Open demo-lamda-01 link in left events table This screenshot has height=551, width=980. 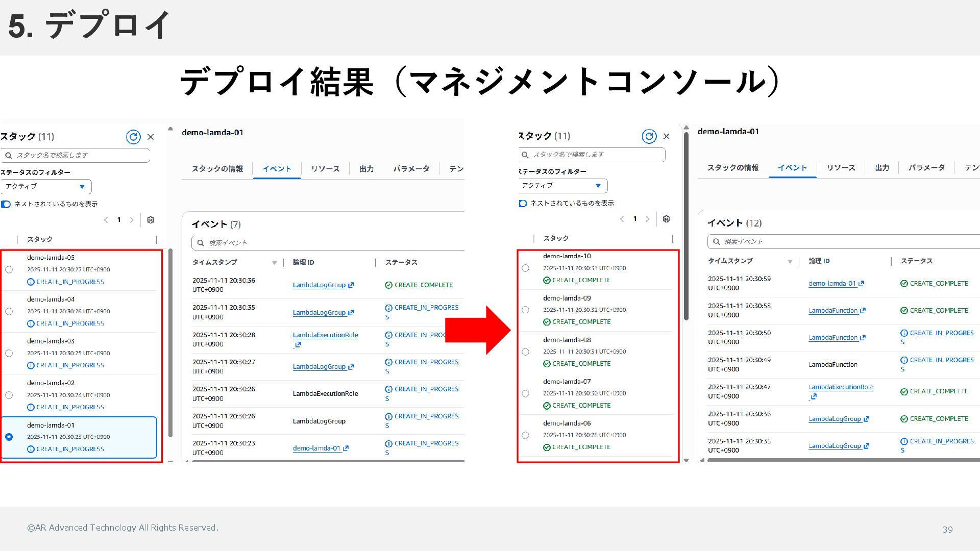(316, 448)
